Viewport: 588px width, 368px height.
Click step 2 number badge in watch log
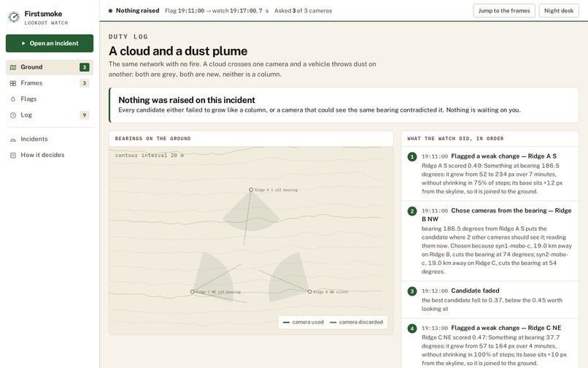click(412, 211)
